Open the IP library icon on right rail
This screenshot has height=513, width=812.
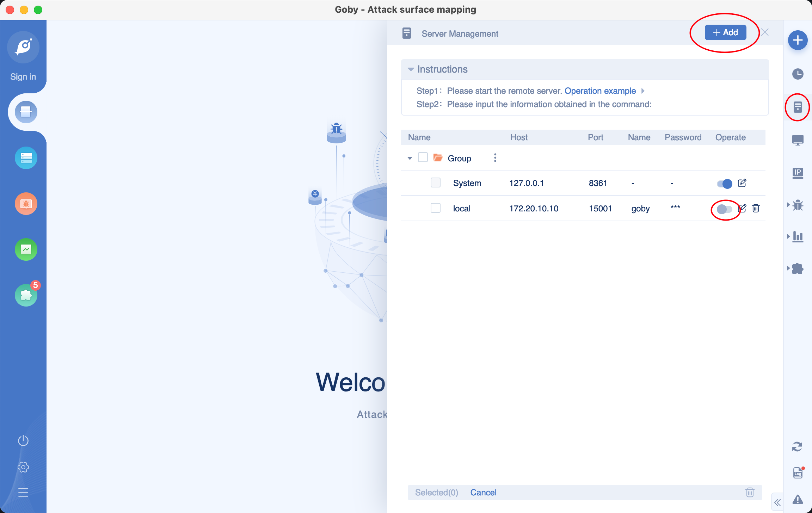(x=798, y=173)
